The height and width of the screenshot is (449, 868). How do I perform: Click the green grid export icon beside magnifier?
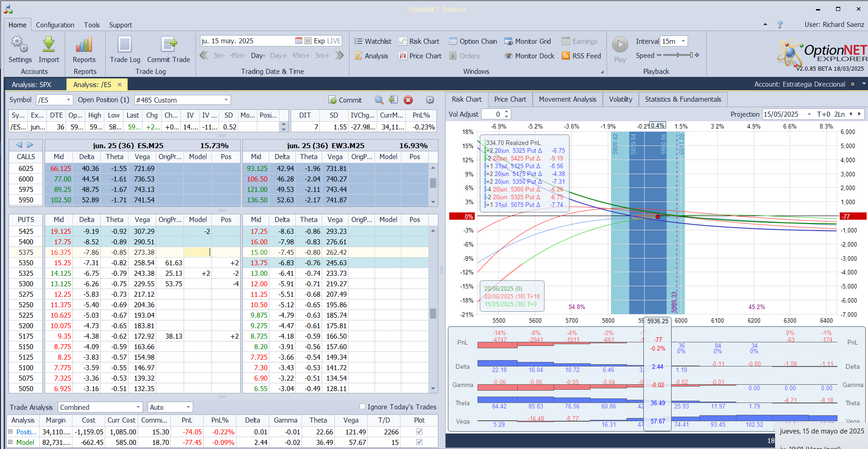(394, 100)
